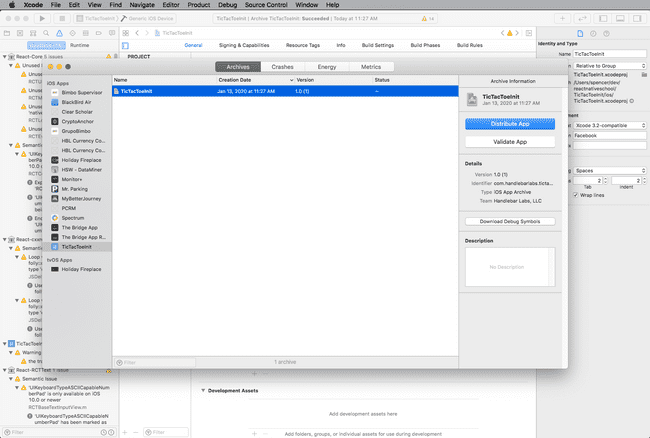Viewport: 650px width, 438px height.
Task: Select the TicTacToeInit archive row
Action: pyautogui.click(x=285, y=91)
